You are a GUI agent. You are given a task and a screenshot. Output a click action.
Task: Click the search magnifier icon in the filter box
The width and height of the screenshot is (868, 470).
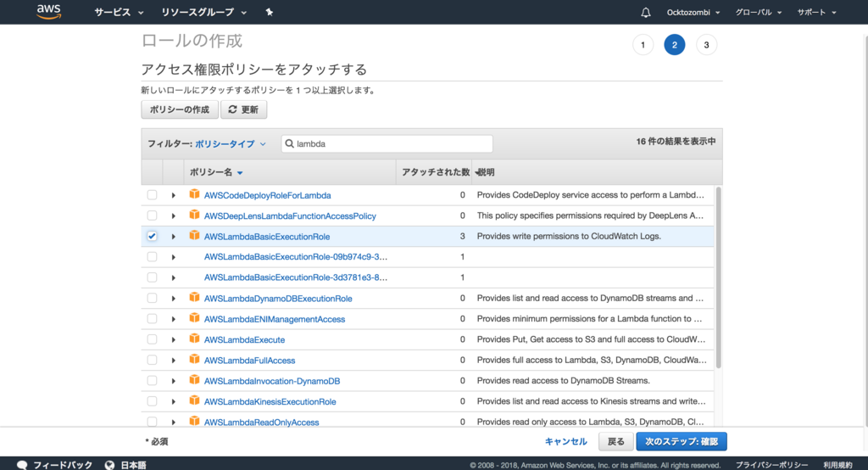coord(289,143)
